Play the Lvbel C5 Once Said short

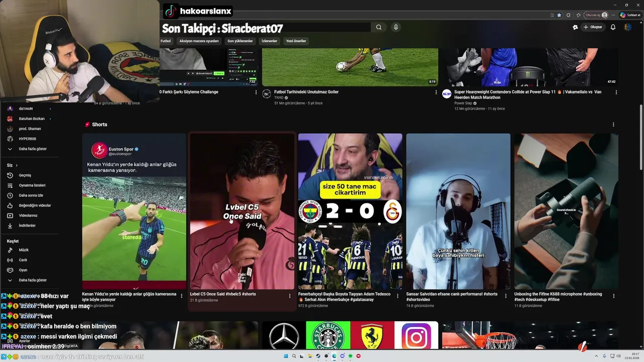pos(242,211)
